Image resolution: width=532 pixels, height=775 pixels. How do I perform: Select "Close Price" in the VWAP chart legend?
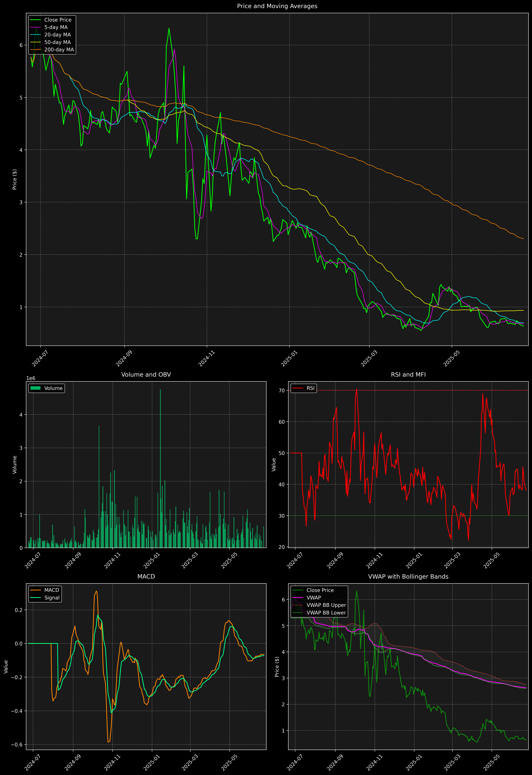pos(320,590)
